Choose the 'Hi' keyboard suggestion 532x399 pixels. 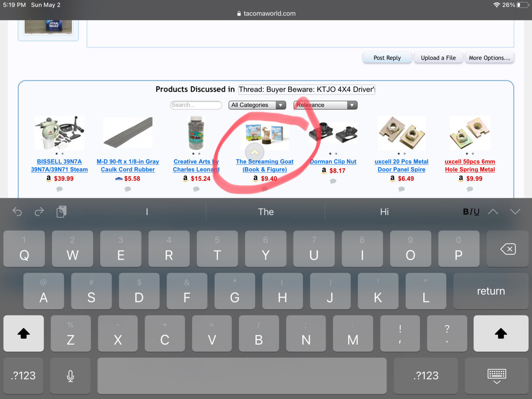(384, 212)
